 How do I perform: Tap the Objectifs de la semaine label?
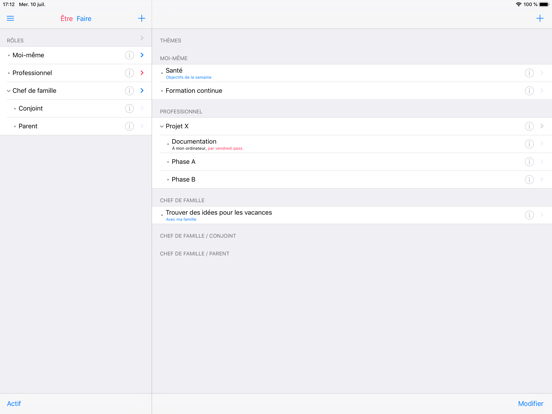point(188,77)
